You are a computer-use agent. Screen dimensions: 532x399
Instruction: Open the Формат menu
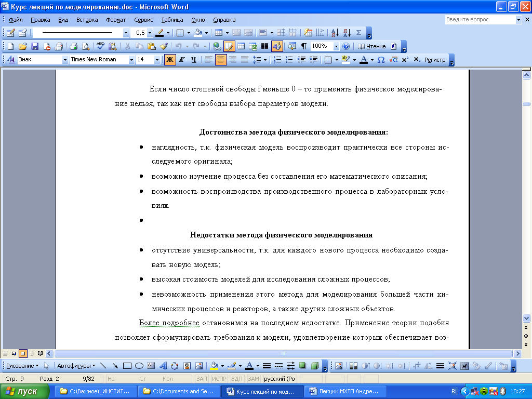(116, 20)
